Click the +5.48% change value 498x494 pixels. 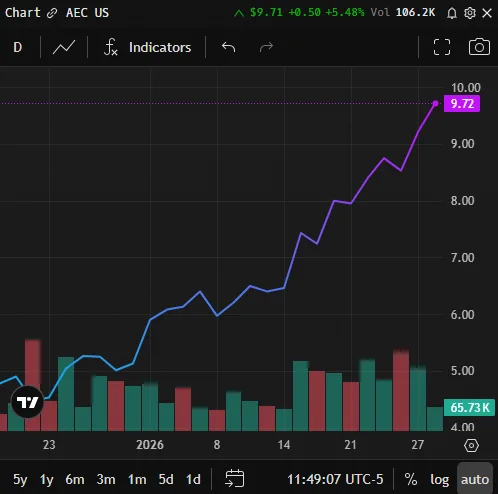click(345, 12)
